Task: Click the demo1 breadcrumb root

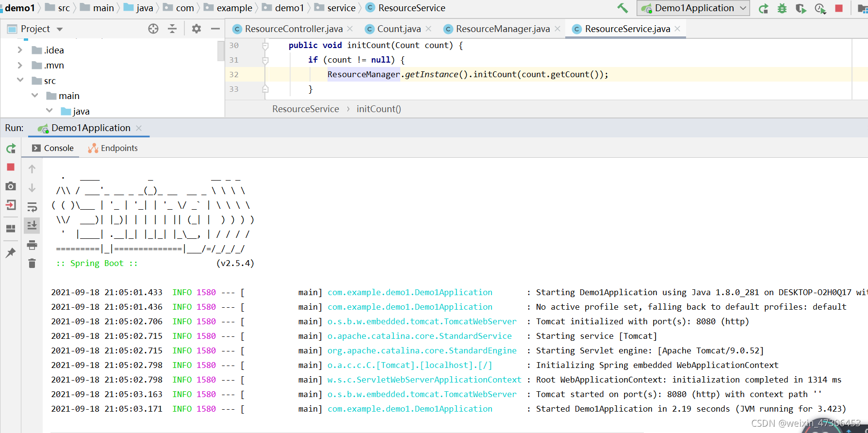Action: click(x=20, y=8)
